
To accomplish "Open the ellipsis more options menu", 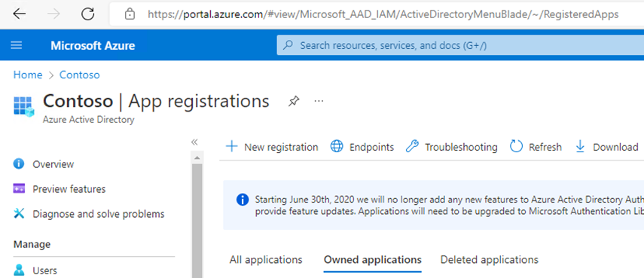I will pyautogui.click(x=319, y=101).
